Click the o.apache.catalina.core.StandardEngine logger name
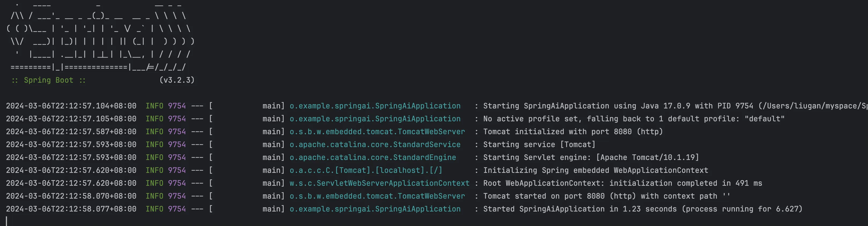This screenshot has height=226, width=868. click(373, 158)
